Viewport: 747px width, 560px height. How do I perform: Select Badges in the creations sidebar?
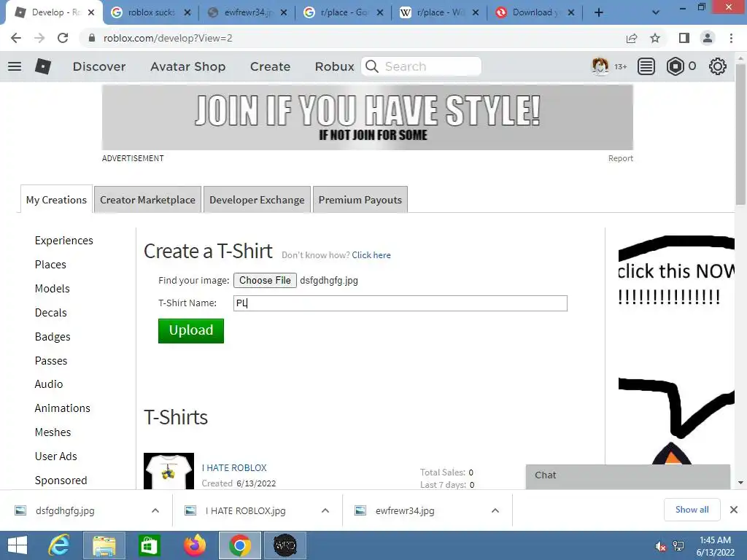pyautogui.click(x=53, y=337)
